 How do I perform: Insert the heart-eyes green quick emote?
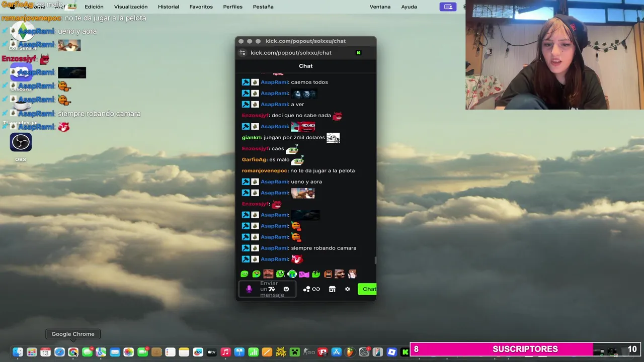(x=256, y=274)
